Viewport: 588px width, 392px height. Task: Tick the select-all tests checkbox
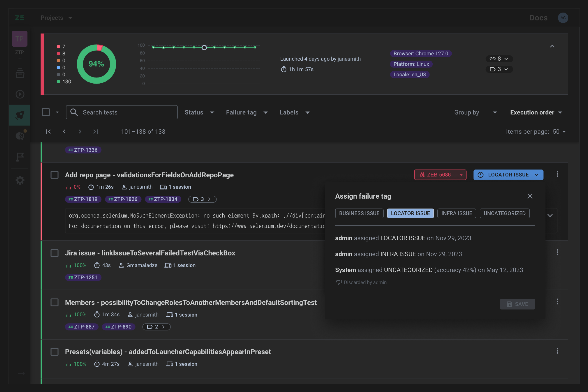pos(46,112)
